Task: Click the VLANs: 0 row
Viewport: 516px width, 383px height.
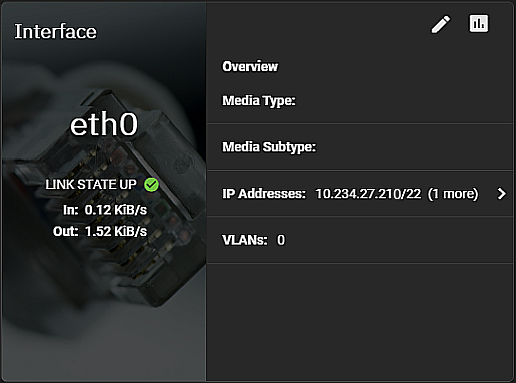Action: (360, 240)
